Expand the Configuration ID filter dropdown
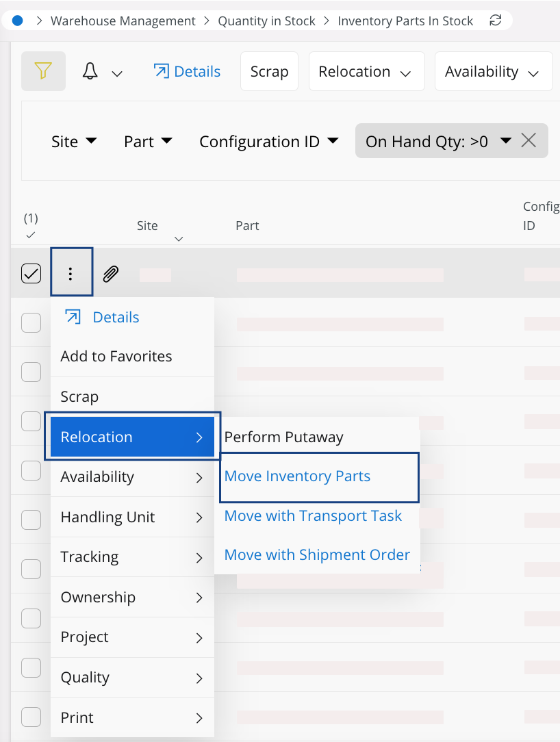The height and width of the screenshot is (742, 560). pos(268,142)
